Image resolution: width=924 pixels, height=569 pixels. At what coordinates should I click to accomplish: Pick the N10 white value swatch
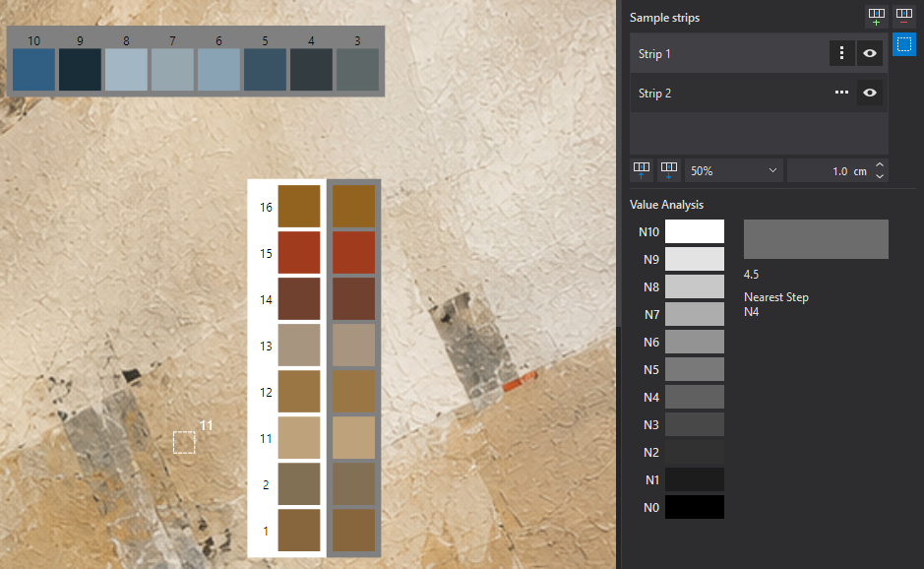coord(695,231)
